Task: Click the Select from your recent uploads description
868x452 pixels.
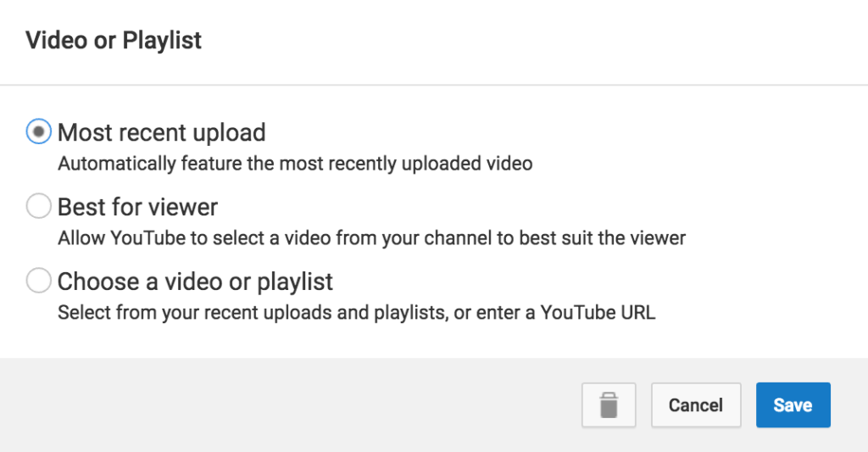Action: pos(357,312)
